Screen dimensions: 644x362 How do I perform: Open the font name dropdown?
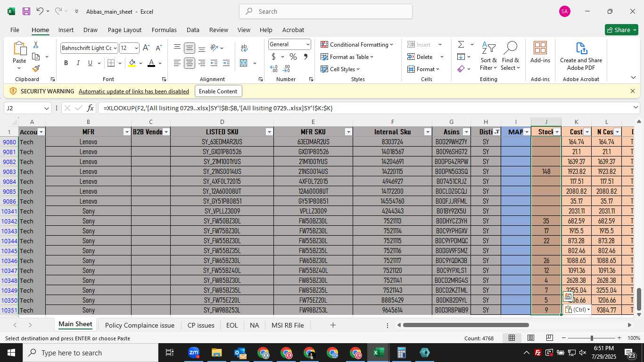coord(115,48)
